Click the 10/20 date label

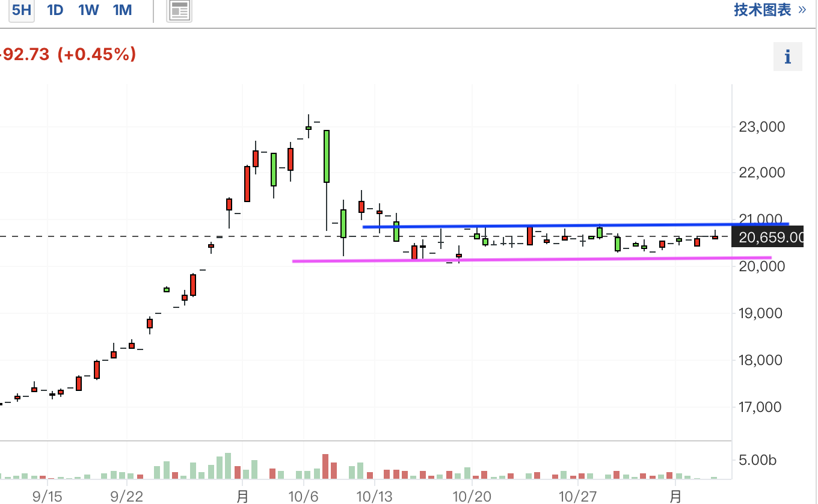point(472,496)
